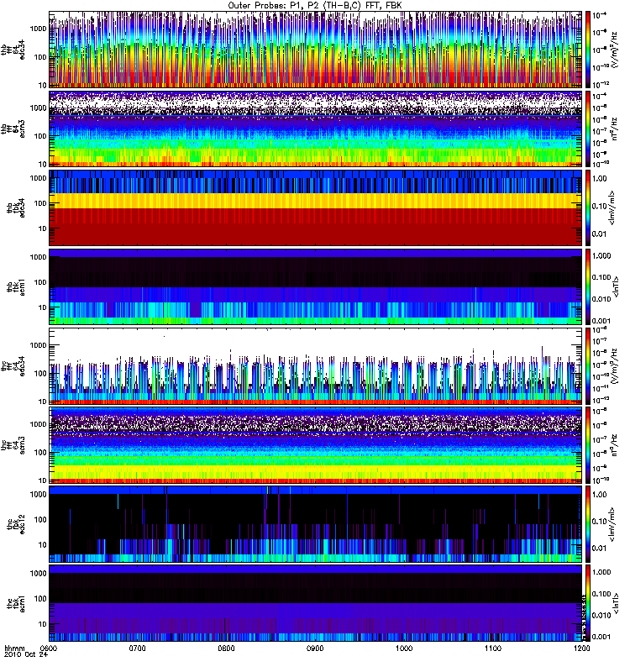
Task: Click the '0.100' color bar value of thc fbk scm1
Action: tap(601, 594)
